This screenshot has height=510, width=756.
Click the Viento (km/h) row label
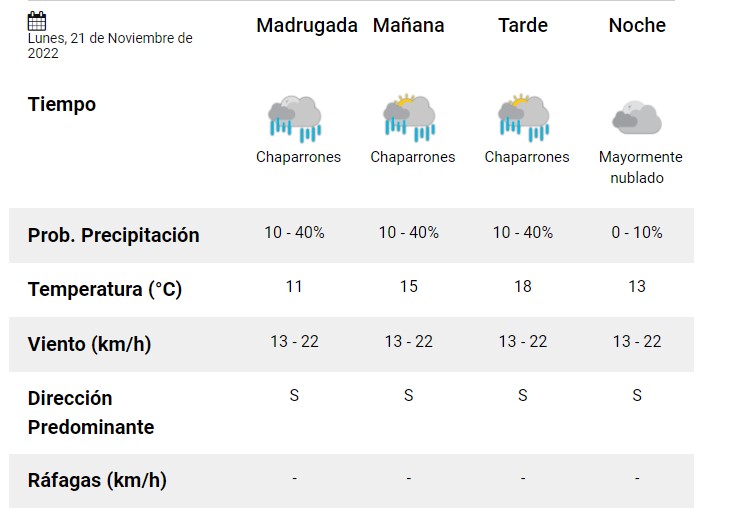[x=89, y=344]
